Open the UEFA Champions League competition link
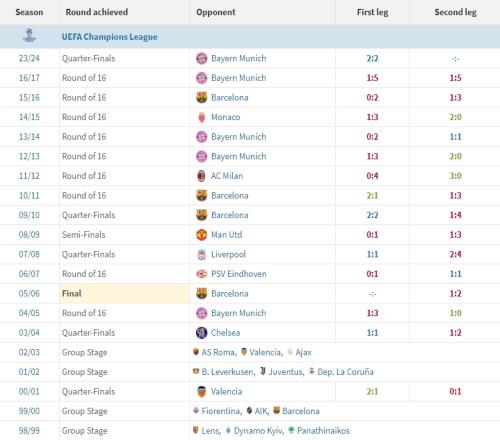500x440 pixels. (x=109, y=37)
